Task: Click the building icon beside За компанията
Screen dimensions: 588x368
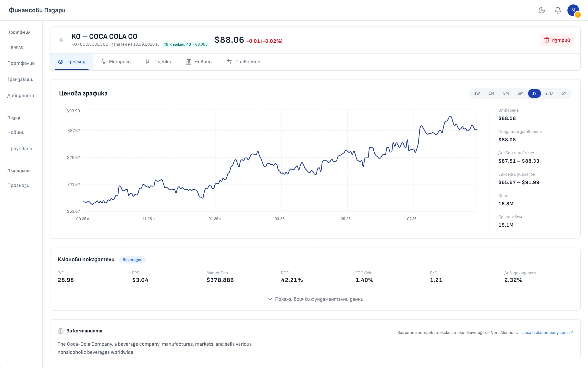Action: pyautogui.click(x=61, y=331)
